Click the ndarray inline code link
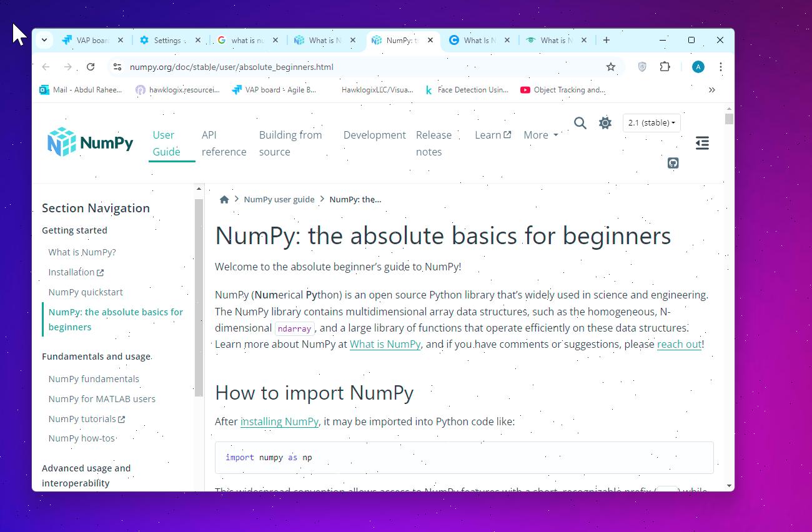The height and width of the screenshot is (532, 812). click(x=295, y=328)
